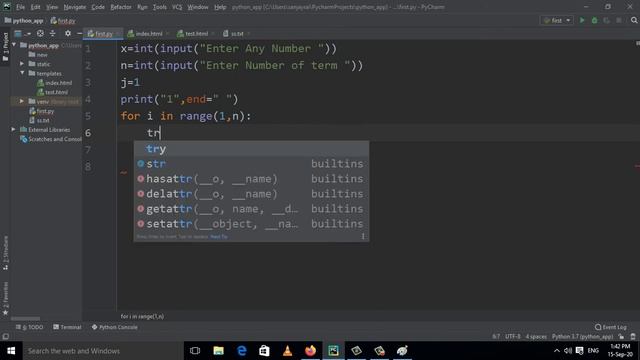Screen dimensions: 640x360
Task: Open run configuration 'first' dropdown
Action: [557, 20]
